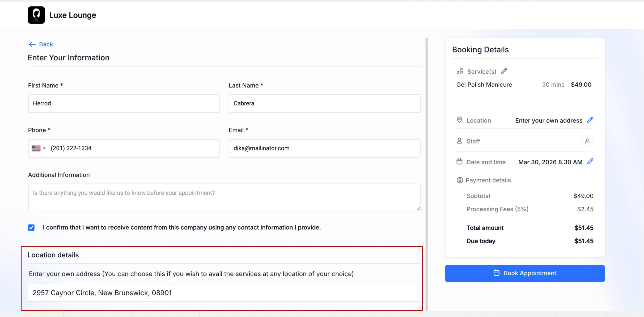The height and width of the screenshot is (317, 644).
Task: Click the Last Name field
Action: point(324,103)
